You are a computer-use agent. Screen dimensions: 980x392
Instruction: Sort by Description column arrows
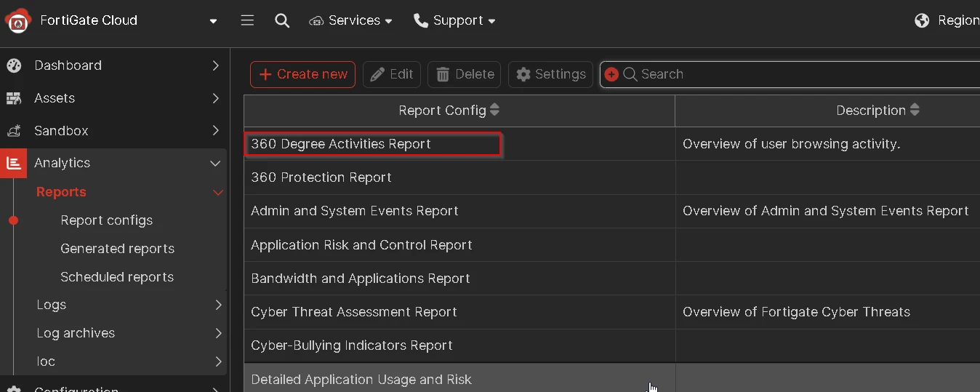click(915, 110)
